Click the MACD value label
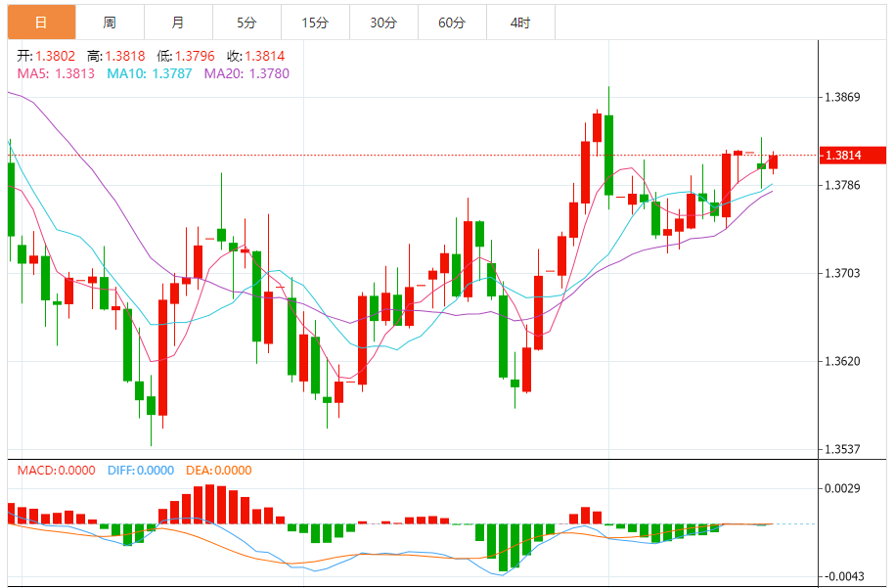 (x=56, y=471)
